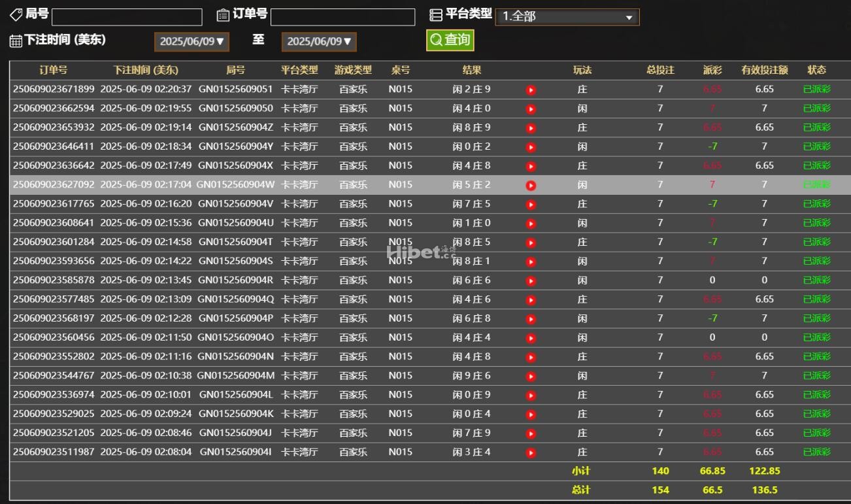Open replay icon for round GN0152560904W

tap(531, 186)
